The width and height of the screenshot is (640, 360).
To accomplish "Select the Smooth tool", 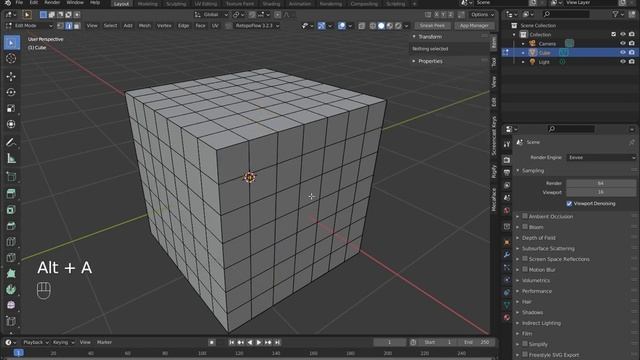I will (x=11, y=305).
